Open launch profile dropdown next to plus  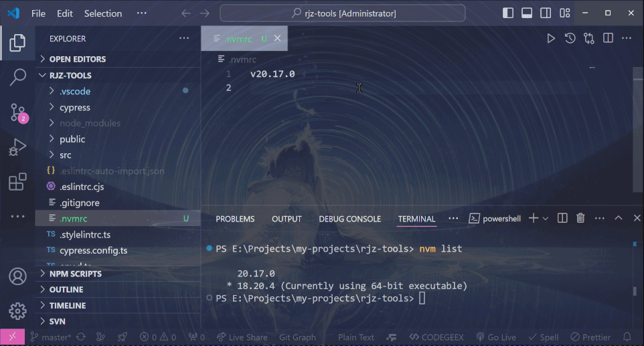546,219
